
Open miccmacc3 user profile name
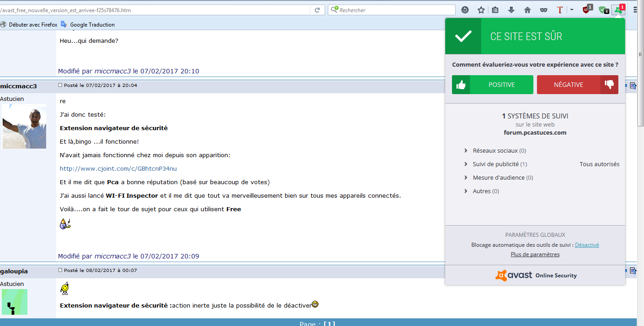[18, 86]
